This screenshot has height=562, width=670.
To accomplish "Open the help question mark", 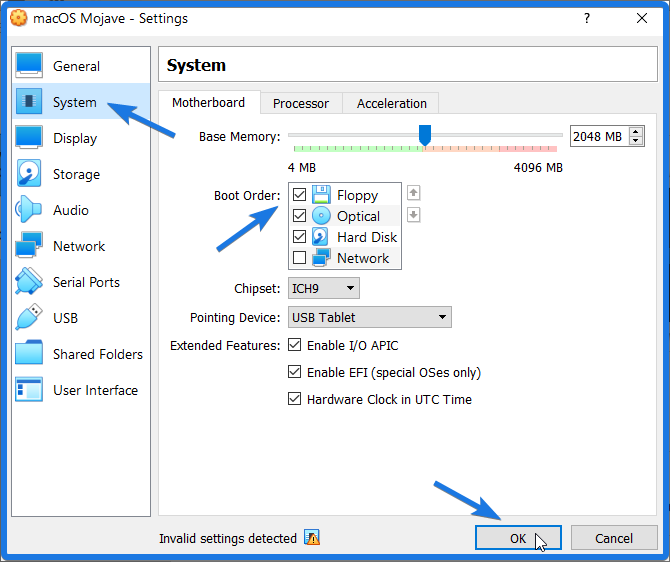I will [587, 18].
